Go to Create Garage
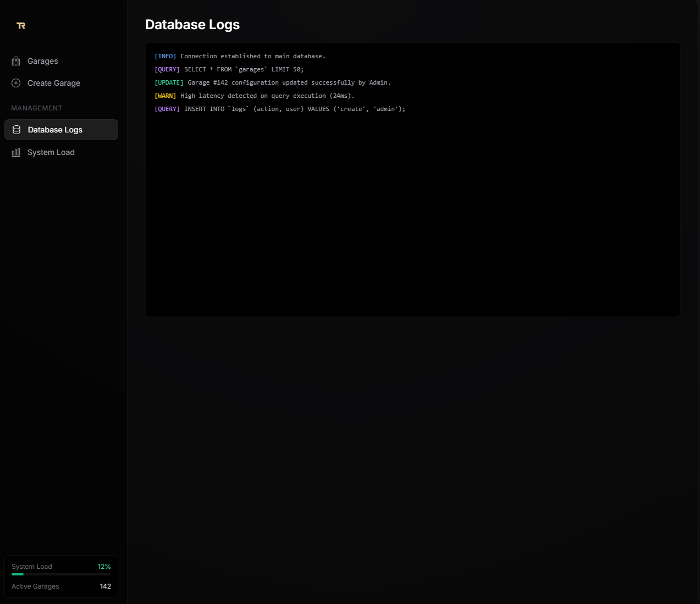 [61, 83]
